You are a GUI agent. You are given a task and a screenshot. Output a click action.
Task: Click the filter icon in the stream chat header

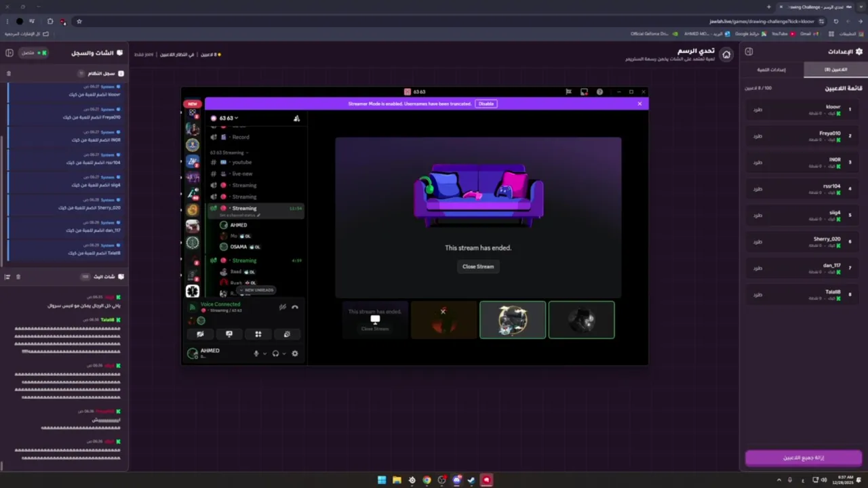click(x=7, y=277)
